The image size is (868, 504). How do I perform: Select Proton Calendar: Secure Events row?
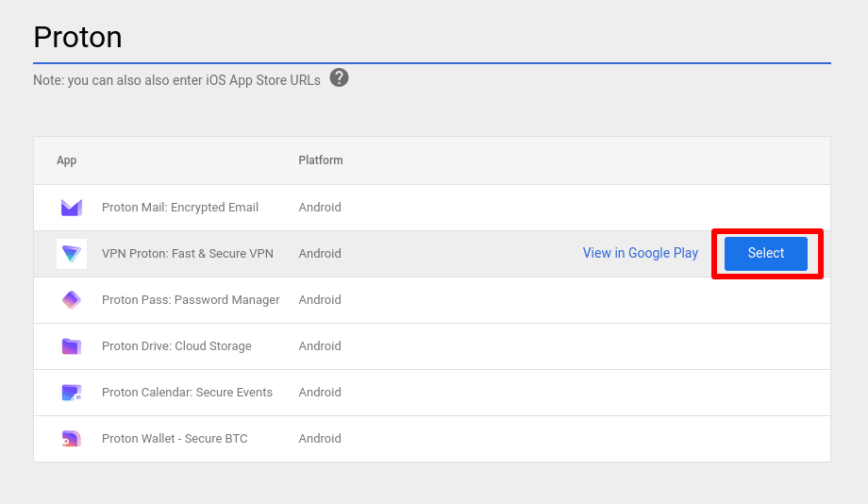(x=187, y=393)
